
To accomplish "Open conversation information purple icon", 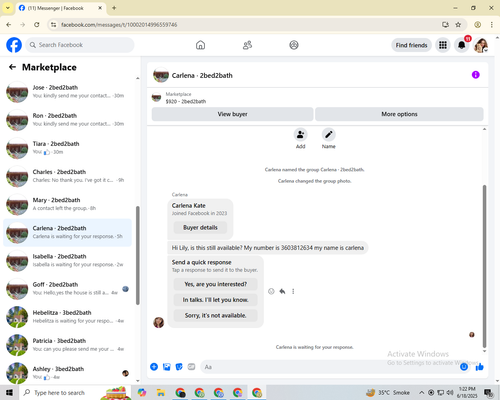I will pos(475,75).
